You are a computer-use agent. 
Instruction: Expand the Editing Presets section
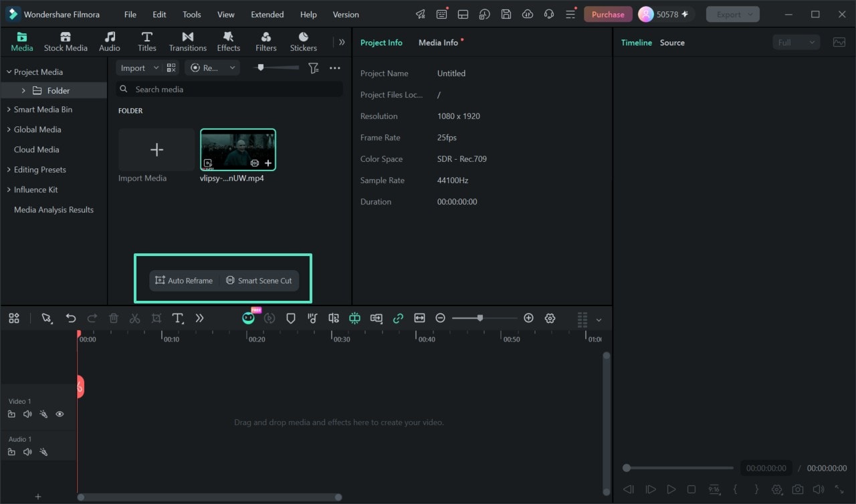(9, 170)
